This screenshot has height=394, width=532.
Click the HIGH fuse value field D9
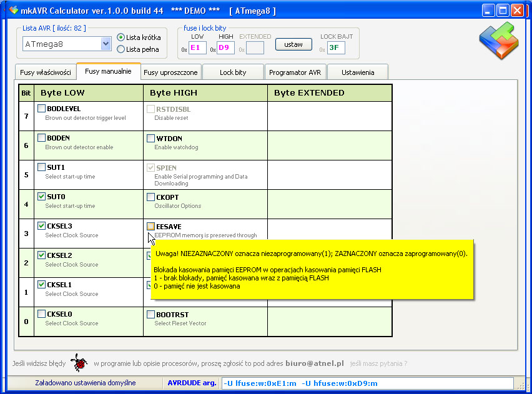click(225, 47)
